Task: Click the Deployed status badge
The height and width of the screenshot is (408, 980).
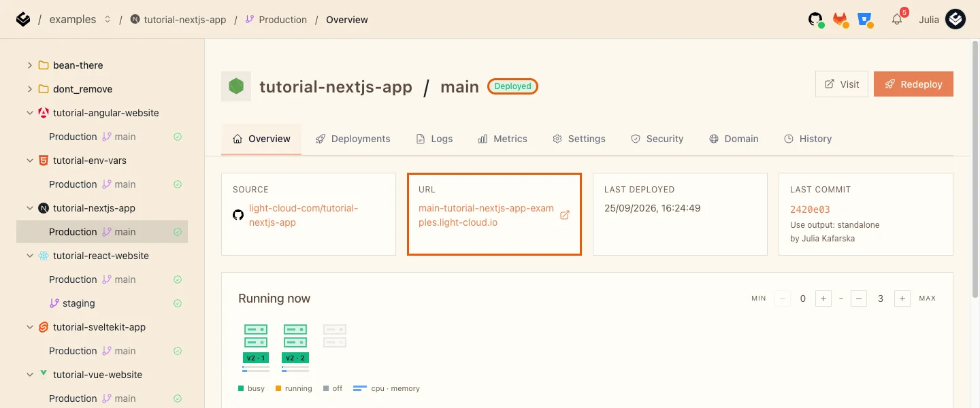Action: coord(512,86)
